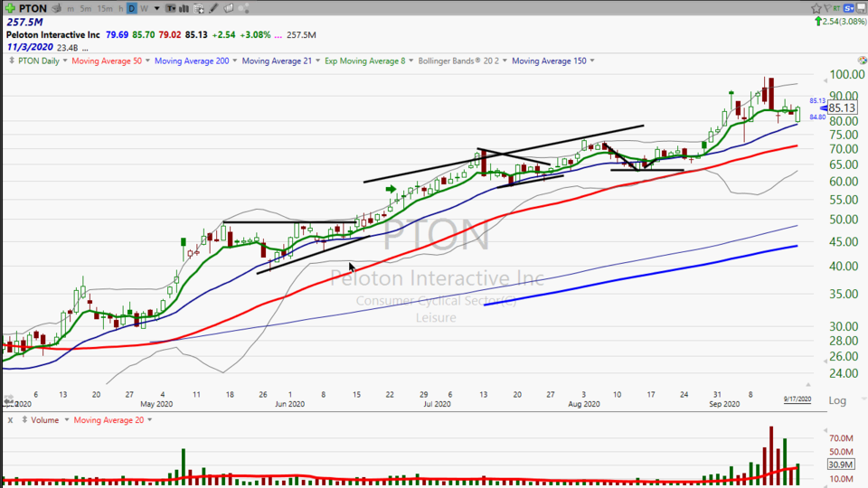Click the 30.9M volume value label
This screenshot has width=868, height=488.
click(840, 465)
